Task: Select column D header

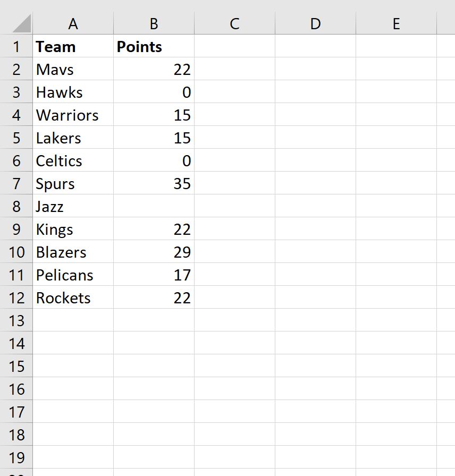Action: coord(316,23)
